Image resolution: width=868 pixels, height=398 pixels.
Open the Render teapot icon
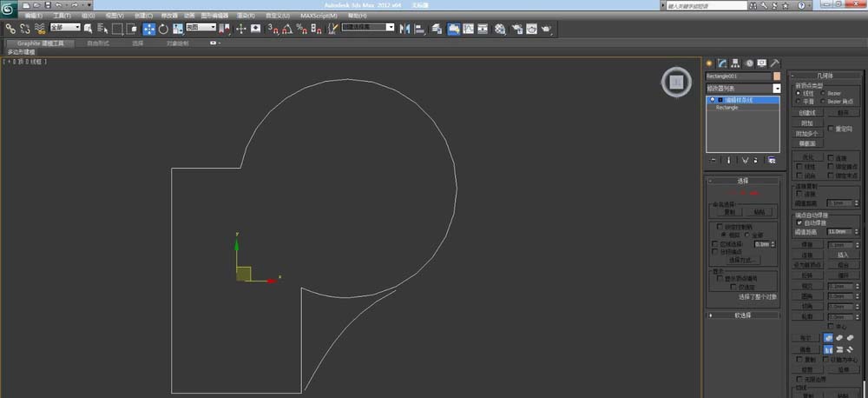pos(546,29)
